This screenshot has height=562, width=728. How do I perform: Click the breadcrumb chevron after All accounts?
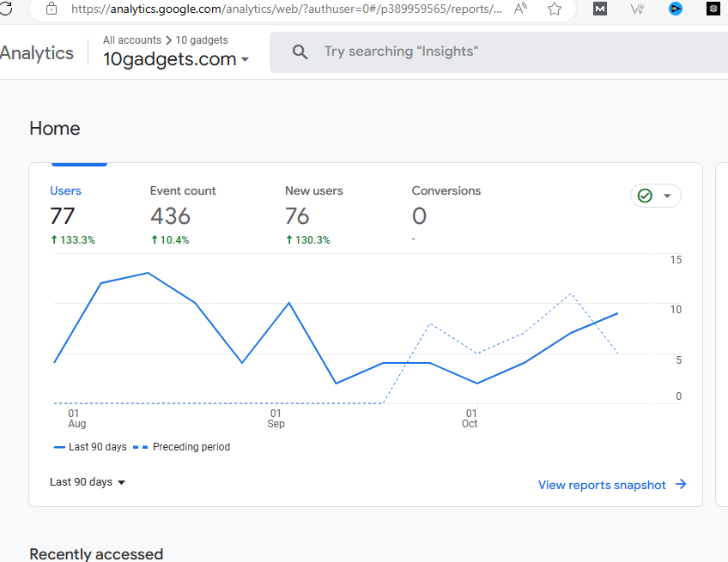pyautogui.click(x=168, y=40)
